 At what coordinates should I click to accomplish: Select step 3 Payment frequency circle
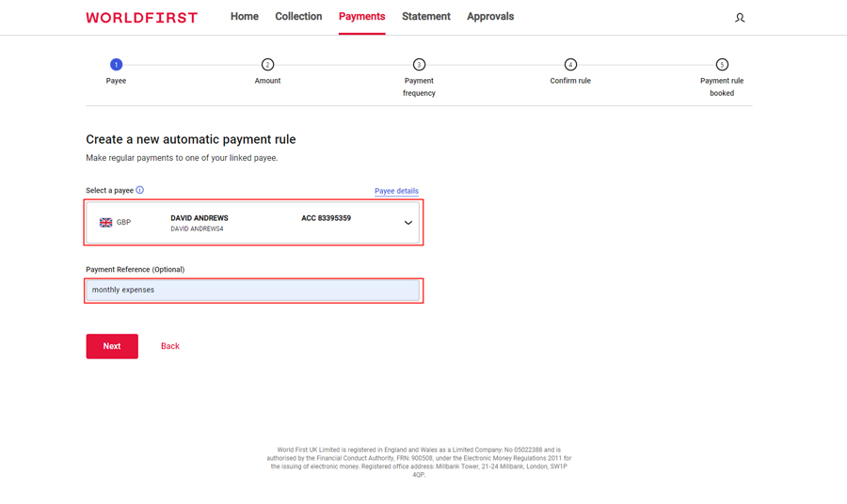click(419, 65)
